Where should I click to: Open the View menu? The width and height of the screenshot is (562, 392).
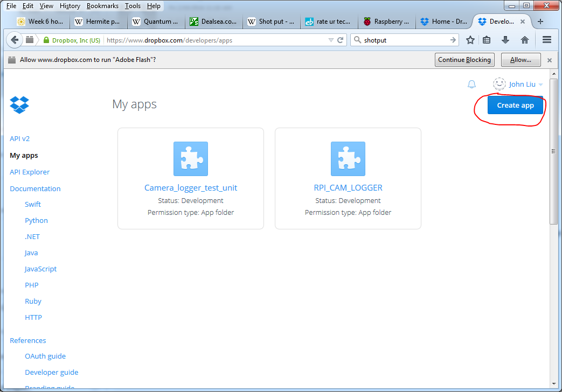point(46,6)
